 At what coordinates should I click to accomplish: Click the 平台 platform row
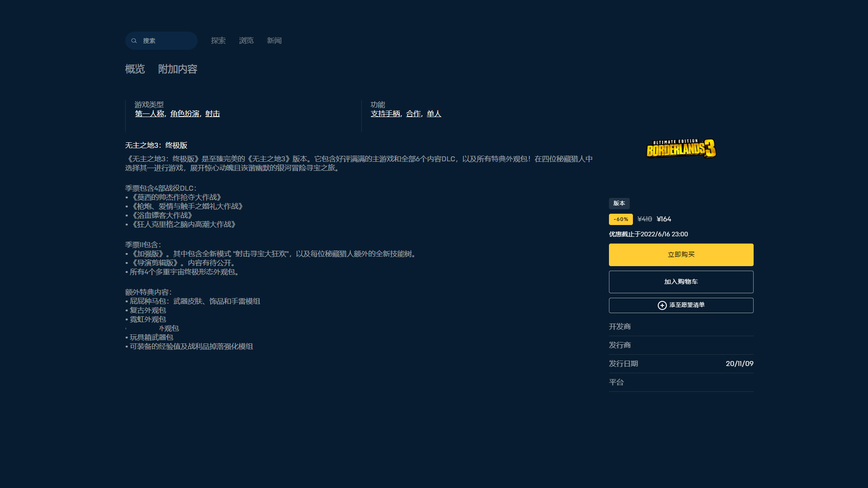point(681,382)
